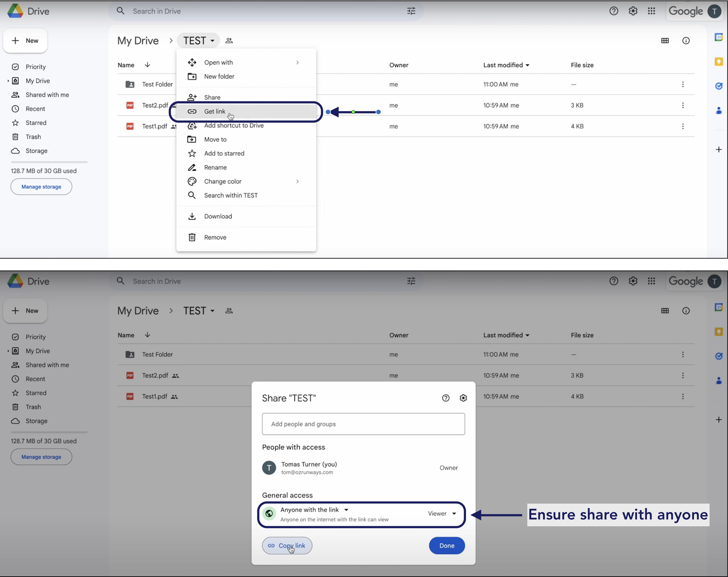Open Test Folder more actions in context-menu window
Image resolution: width=728 pixels, height=577 pixels.
(x=683, y=84)
